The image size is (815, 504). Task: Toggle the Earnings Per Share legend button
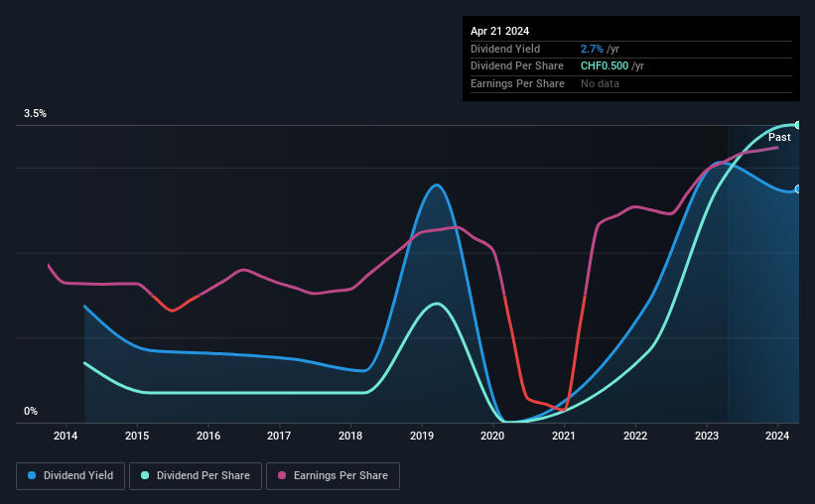(333, 476)
